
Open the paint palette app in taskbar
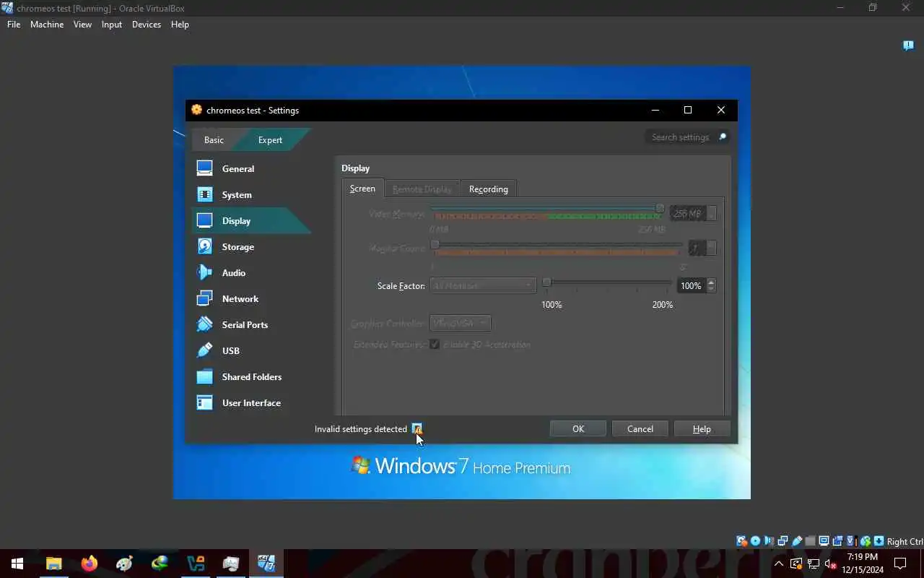point(125,564)
